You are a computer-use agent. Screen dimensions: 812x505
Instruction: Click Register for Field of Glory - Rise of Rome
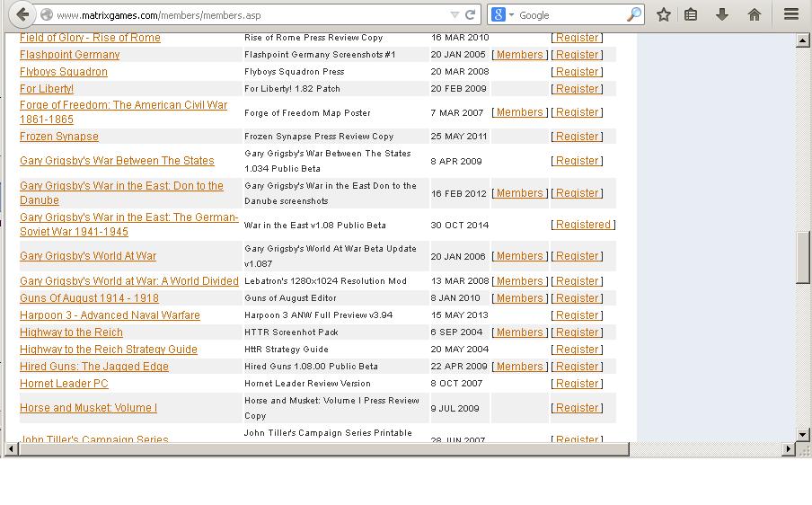577,38
